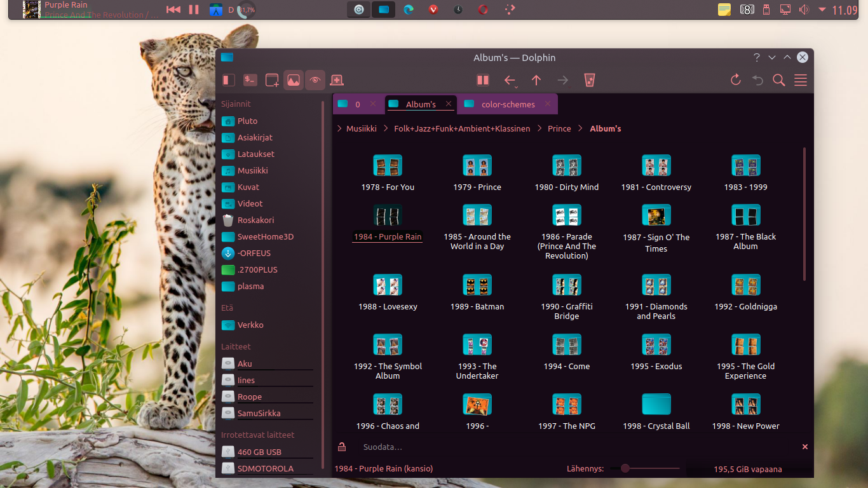Switch to the color-schemes tab
The image size is (868, 488).
[x=506, y=104]
